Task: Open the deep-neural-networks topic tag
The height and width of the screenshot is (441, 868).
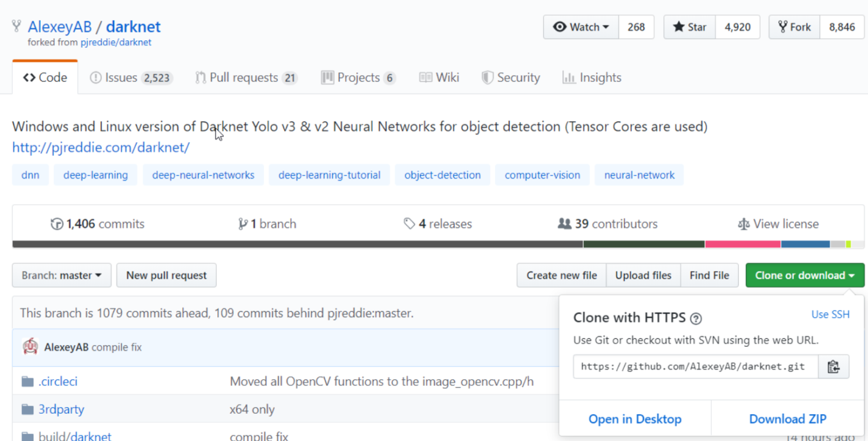Action: (203, 175)
